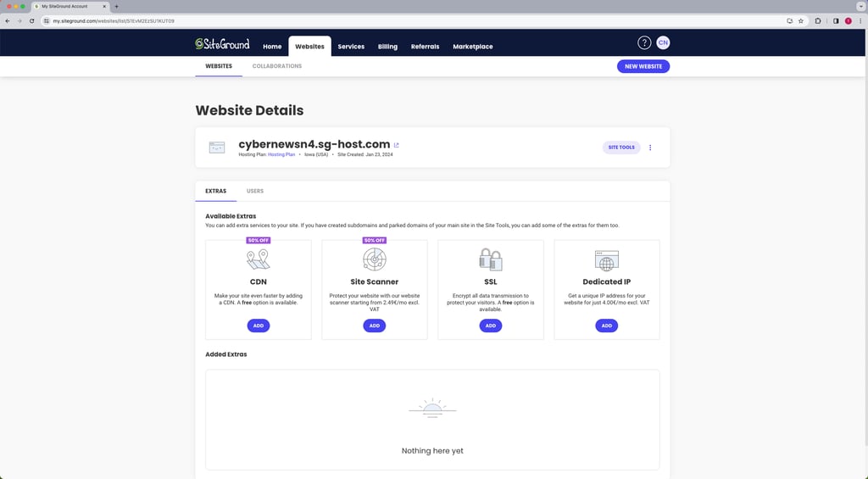Click the website thumbnail icon beside domain
This screenshot has width=868, height=479.
coord(217,148)
